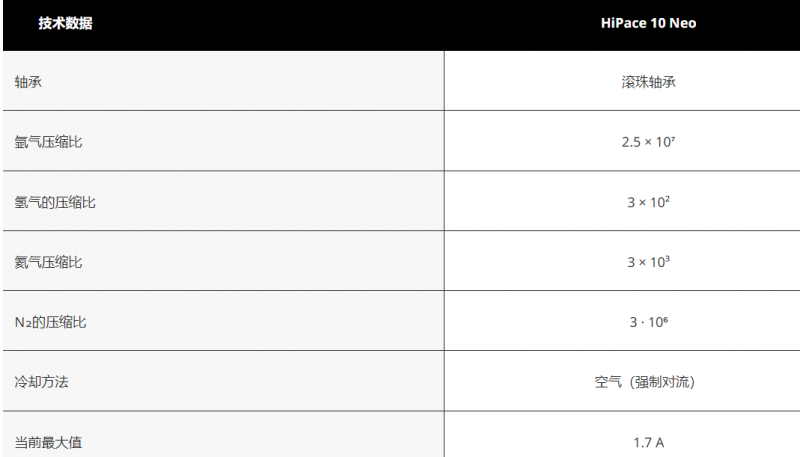
Task: Select the 3 × 10³ value
Action: 648,262
